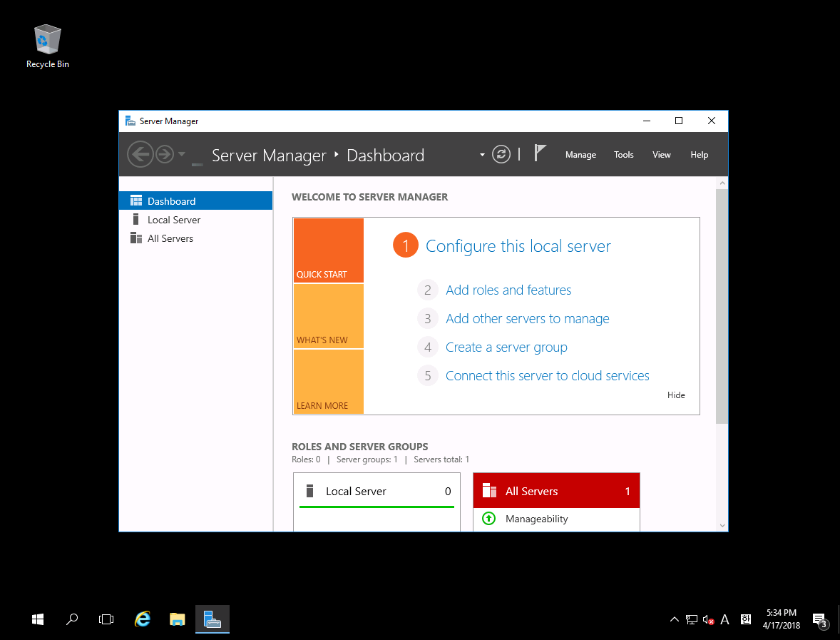Hide the welcome tile
Screen dimensions: 840x640
point(676,395)
